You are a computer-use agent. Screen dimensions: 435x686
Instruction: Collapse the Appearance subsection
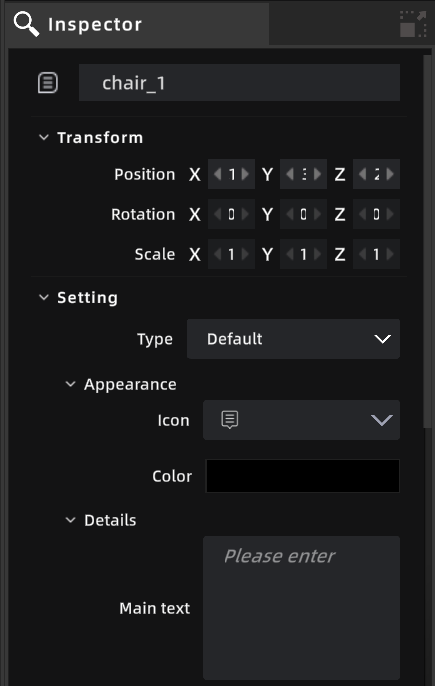[70, 384]
